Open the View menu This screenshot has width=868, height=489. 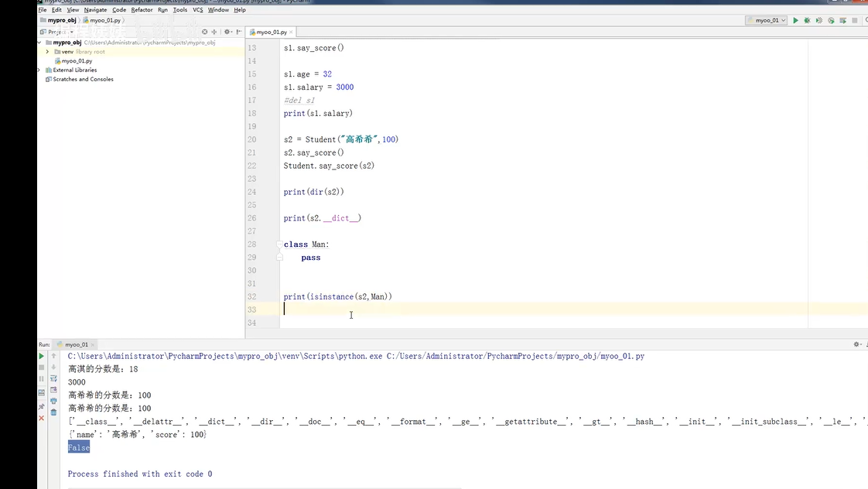pyautogui.click(x=73, y=10)
